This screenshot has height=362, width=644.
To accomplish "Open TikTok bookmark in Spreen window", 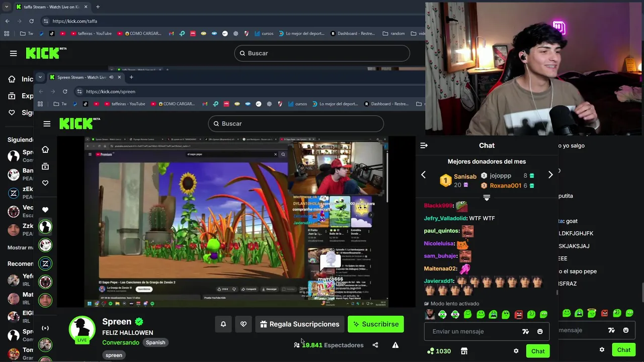I will [85, 104].
